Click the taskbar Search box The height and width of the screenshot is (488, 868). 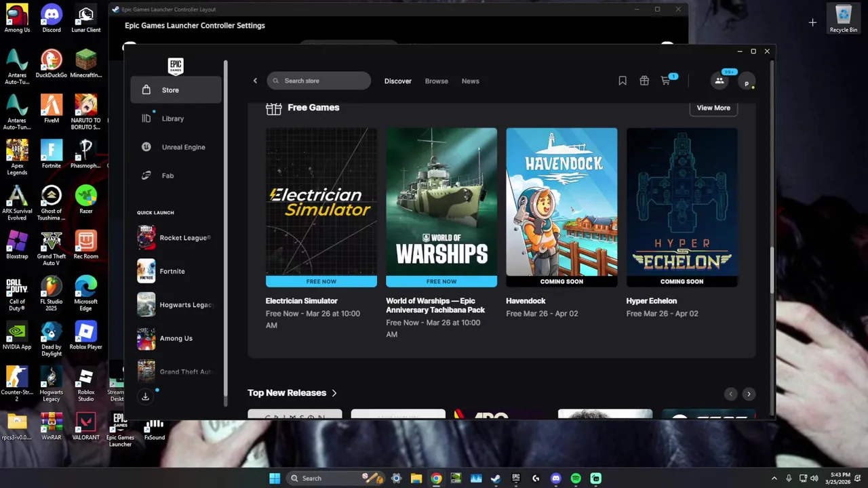pos(335,478)
